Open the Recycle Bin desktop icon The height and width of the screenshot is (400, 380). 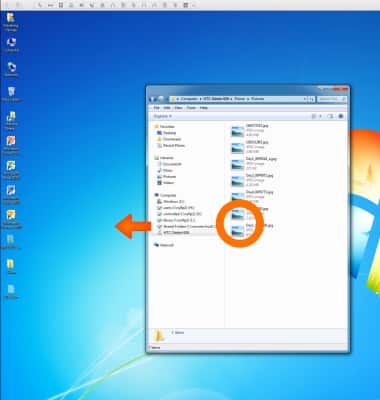pos(11,93)
